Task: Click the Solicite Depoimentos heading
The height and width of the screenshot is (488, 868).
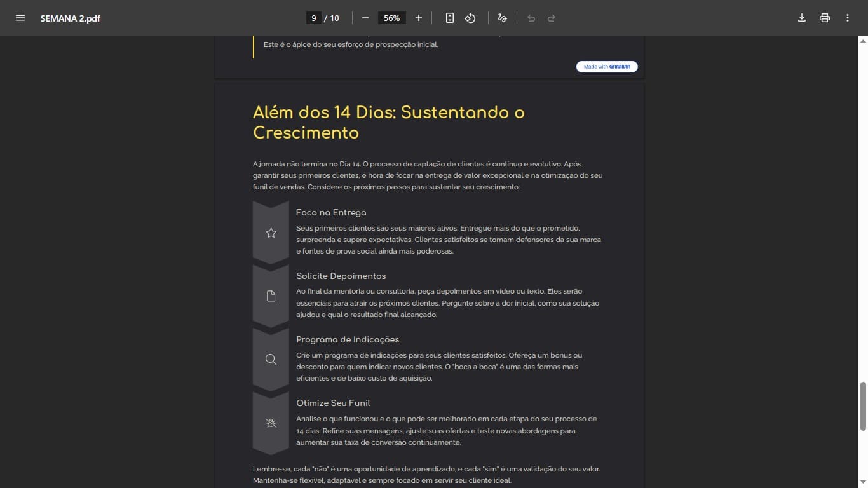Action: pos(341,276)
